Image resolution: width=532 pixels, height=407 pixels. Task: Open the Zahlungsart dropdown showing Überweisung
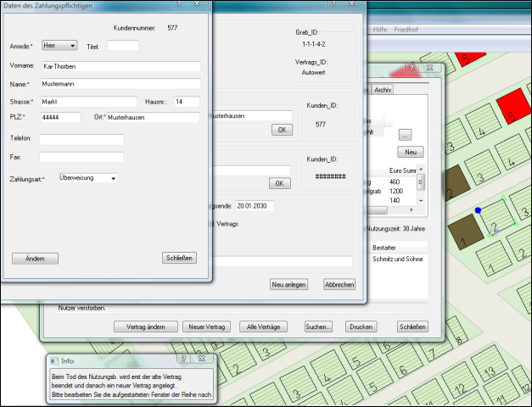(88, 178)
